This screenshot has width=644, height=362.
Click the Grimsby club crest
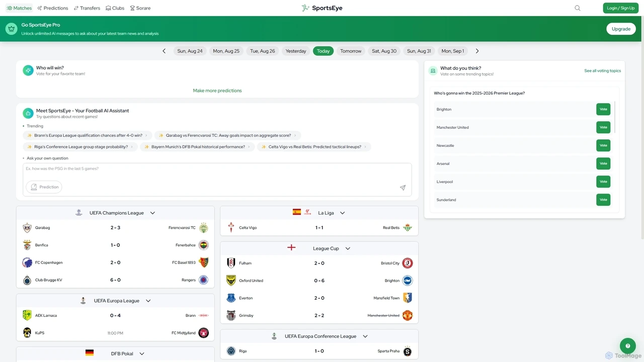pyautogui.click(x=231, y=316)
